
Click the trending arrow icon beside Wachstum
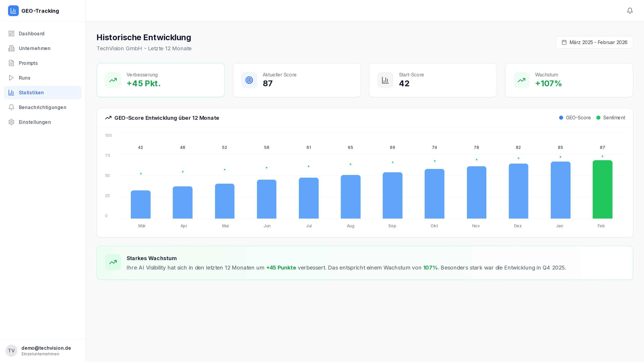pyautogui.click(x=521, y=80)
